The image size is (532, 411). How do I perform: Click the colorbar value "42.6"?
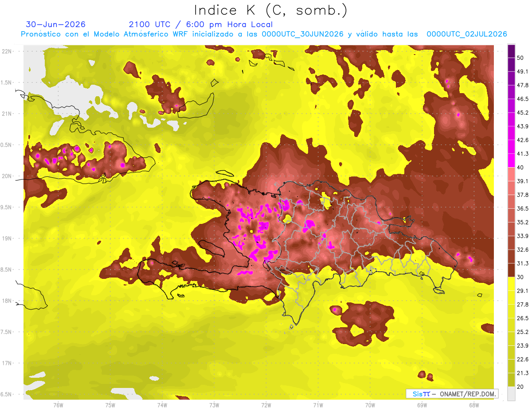click(522, 140)
